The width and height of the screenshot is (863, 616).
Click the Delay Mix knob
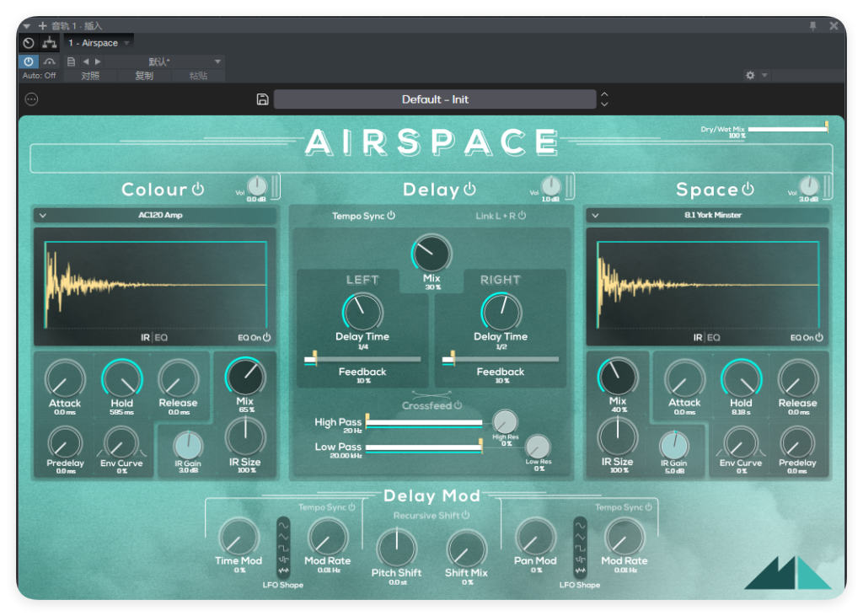click(431, 253)
